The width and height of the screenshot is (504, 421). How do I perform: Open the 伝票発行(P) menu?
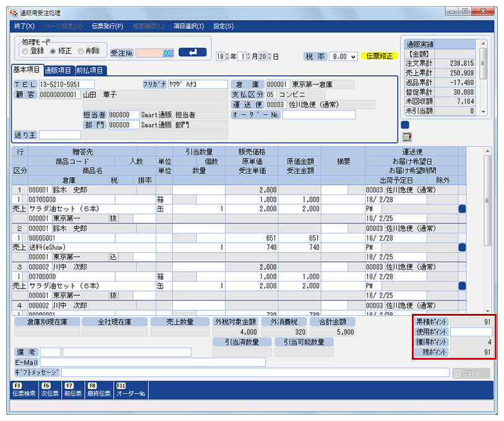pyautogui.click(x=107, y=26)
